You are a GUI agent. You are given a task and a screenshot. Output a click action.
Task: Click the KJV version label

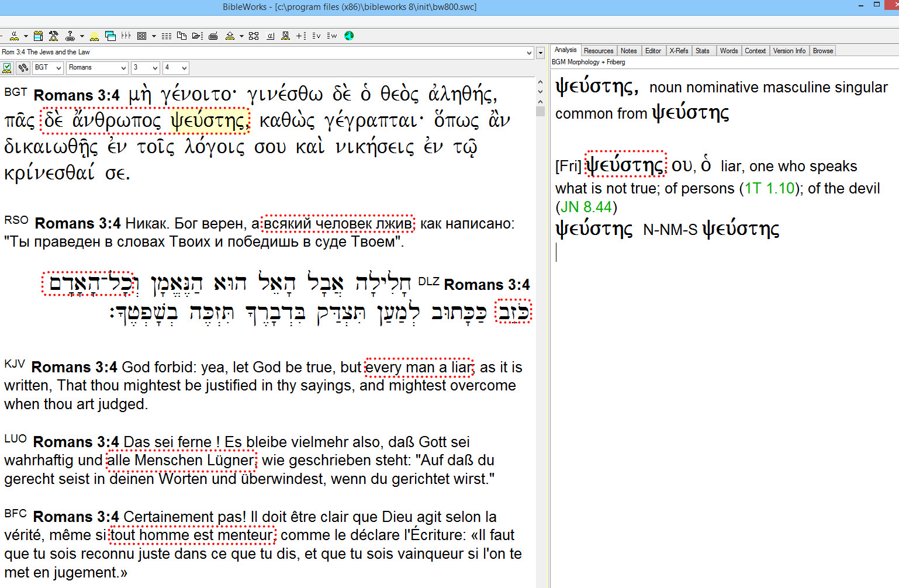(15, 364)
